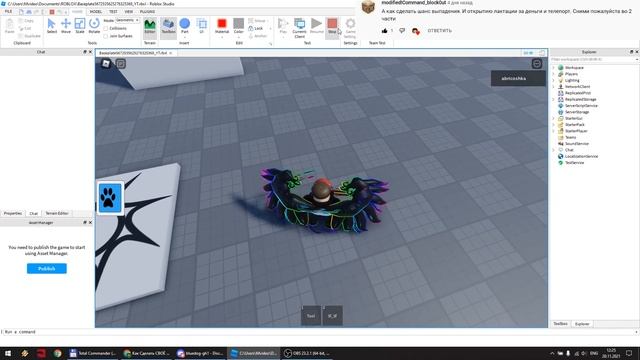640x360 pixels.
Task: Select the Select tool in the ribbon
Action: tap(51, 25)
